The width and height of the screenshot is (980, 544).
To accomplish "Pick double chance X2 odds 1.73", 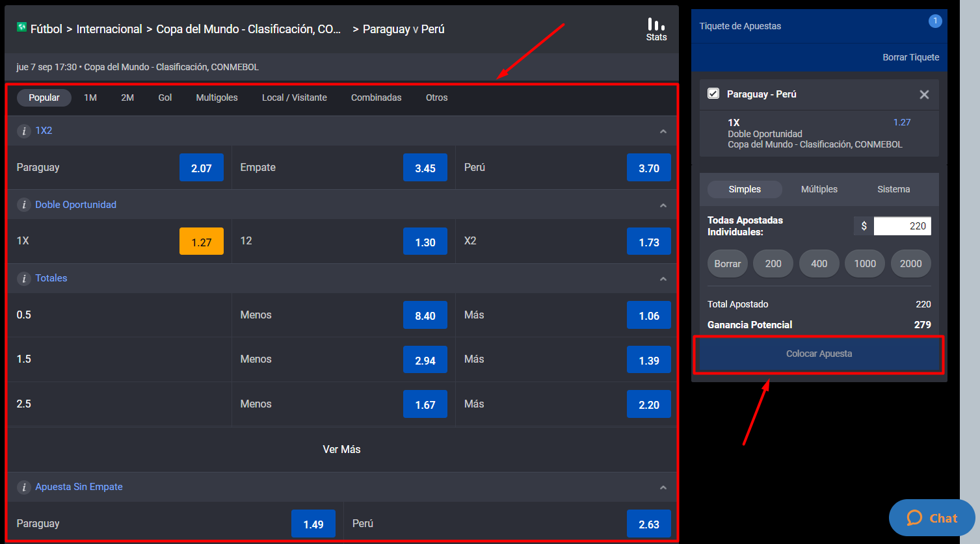I will coord(649,241).
